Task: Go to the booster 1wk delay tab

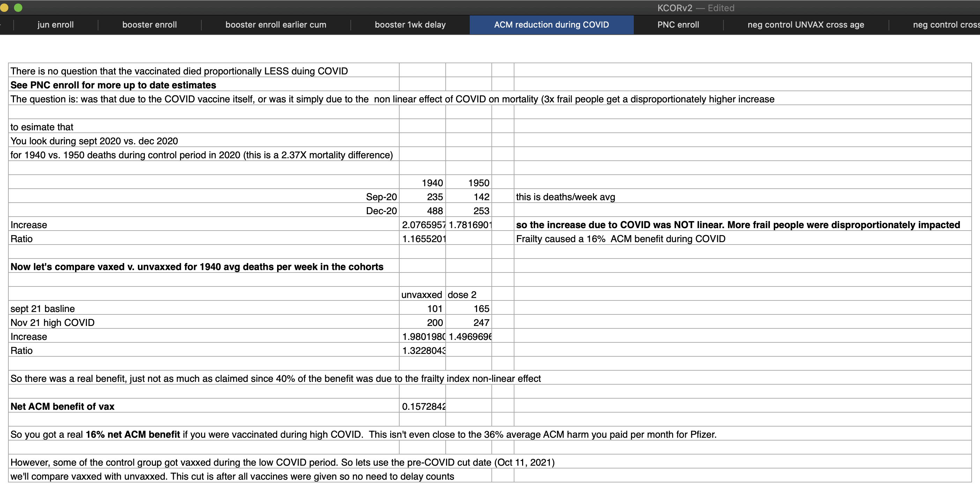Action: (x=410, y=25)
